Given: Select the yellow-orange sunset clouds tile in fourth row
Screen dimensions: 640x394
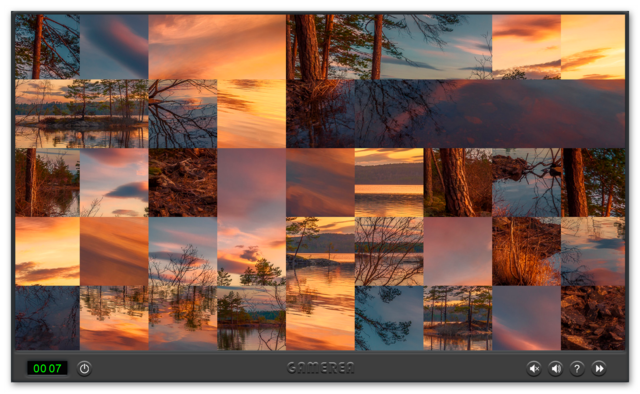Looking at the screenshot, I should [x=47, y=252].
